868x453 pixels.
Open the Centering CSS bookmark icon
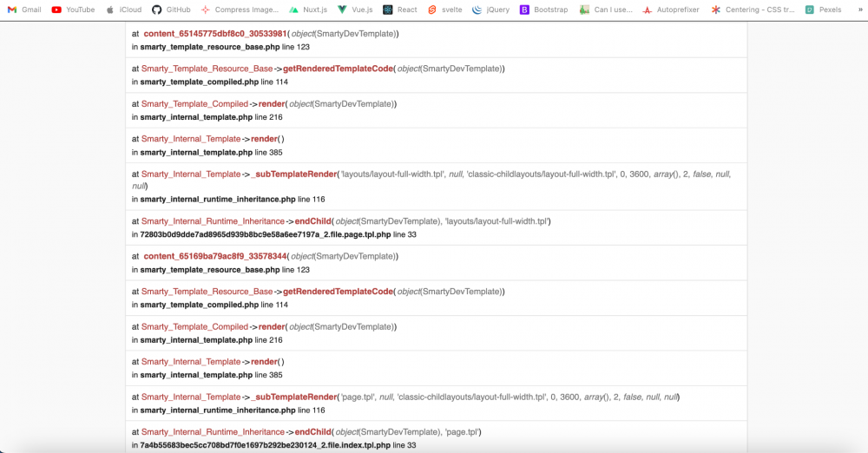(716, 10)
